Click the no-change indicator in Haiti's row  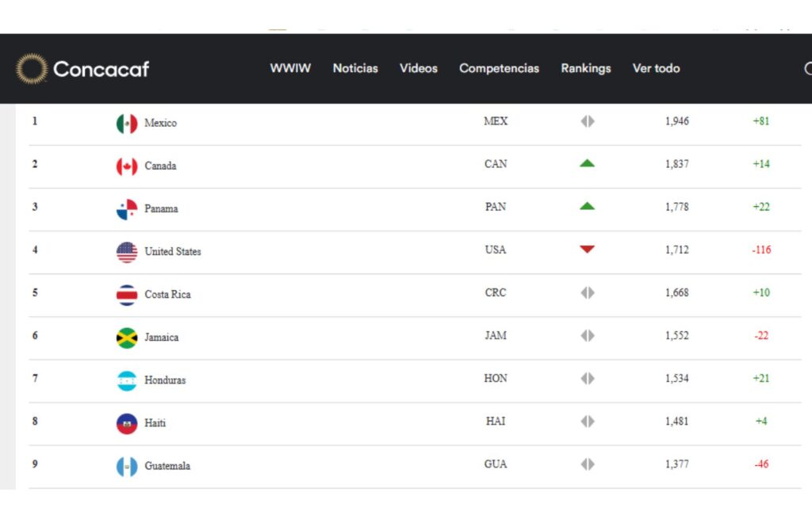coord(588,422)
